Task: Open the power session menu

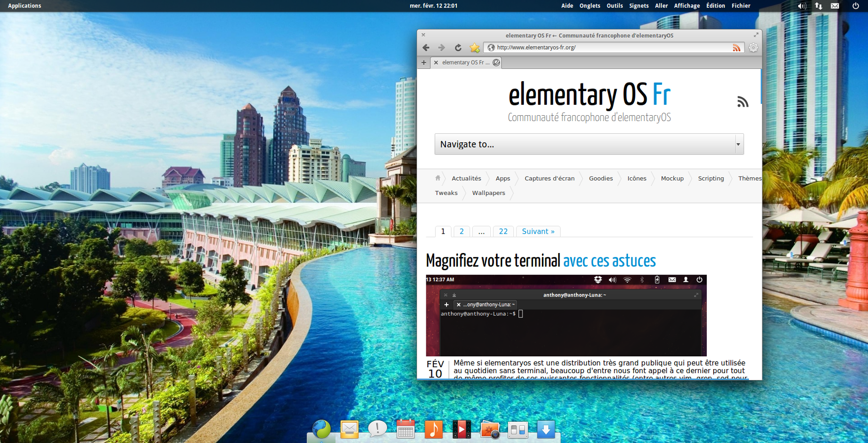Action: (x=856, y=6)
